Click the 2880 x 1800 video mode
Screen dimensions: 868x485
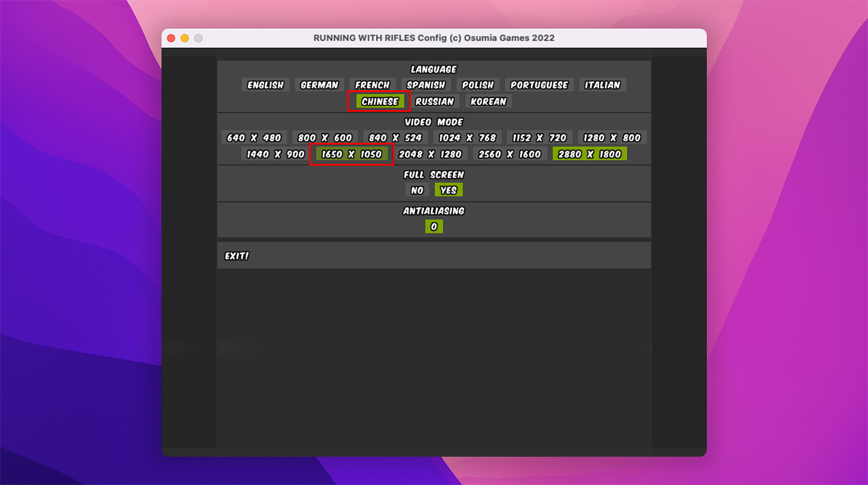click(x=590, y=155)
